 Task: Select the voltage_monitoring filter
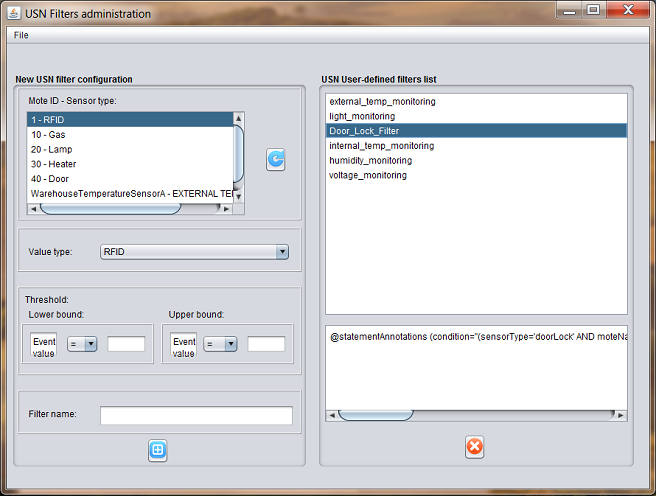[368, 175]
